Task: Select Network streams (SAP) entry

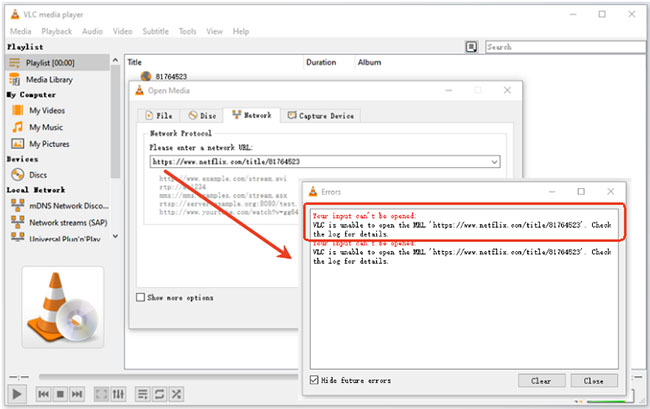Action: 68,223
